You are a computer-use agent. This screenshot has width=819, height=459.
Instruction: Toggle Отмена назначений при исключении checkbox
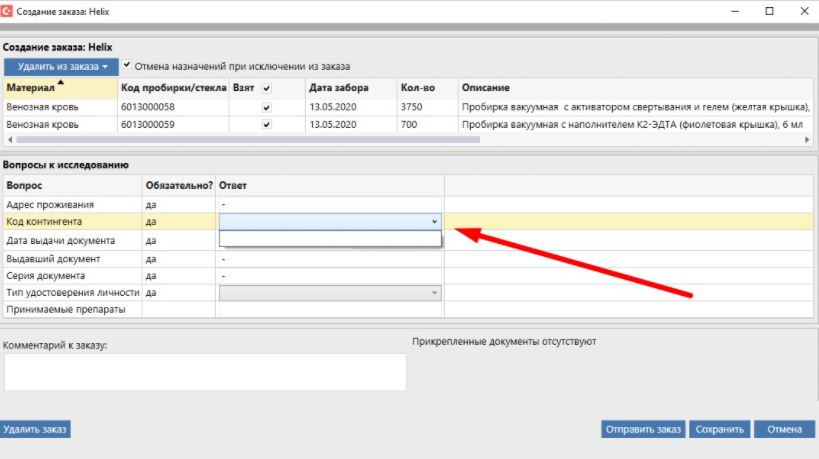click(127, 66)
